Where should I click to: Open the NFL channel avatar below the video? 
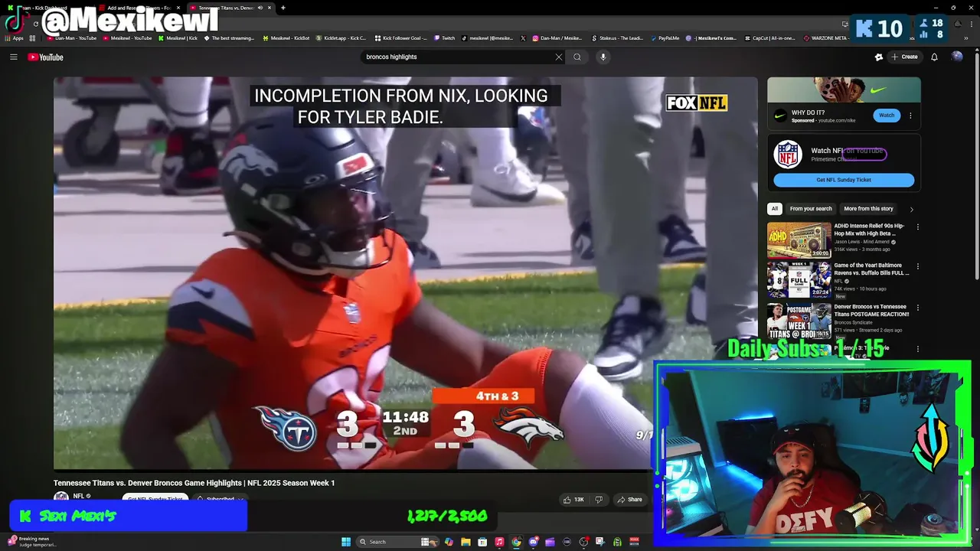[60, 497]
